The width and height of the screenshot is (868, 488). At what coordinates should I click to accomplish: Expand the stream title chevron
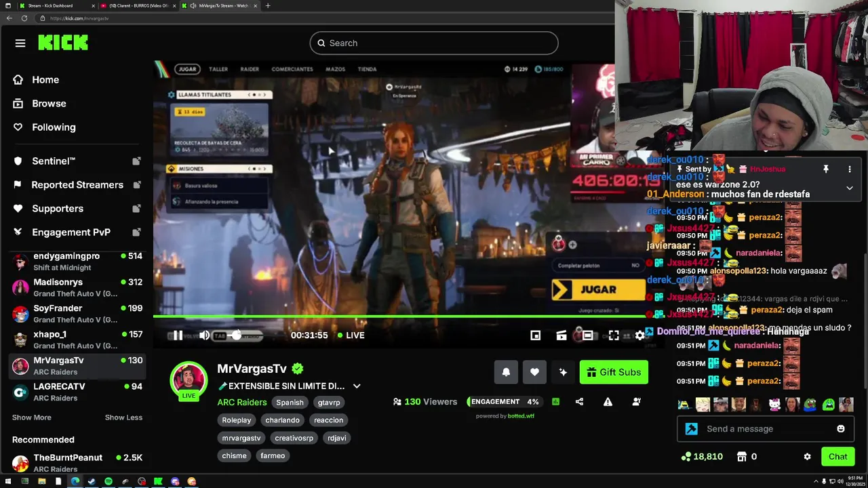pyautogui.click(x=357, y=386)
